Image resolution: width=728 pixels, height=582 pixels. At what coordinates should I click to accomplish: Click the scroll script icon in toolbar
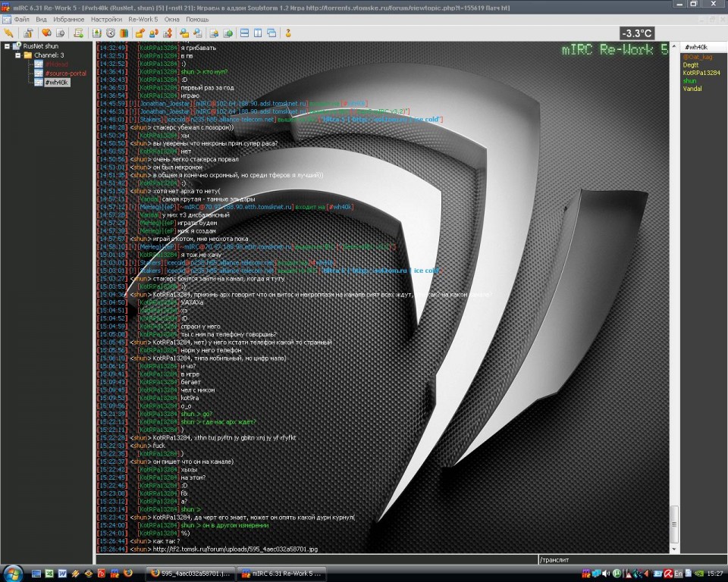click(x=78, y=33)
